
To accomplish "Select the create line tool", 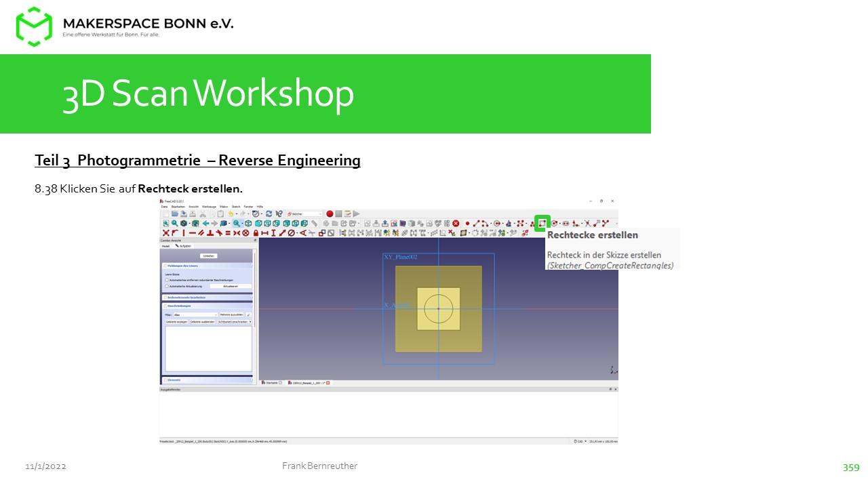I will pos(476,224).
